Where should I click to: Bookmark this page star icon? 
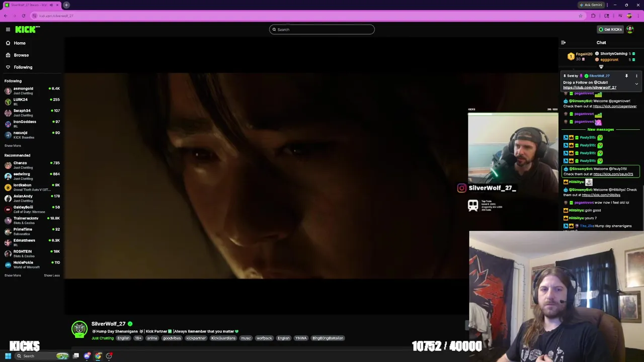tap(581, 16)
